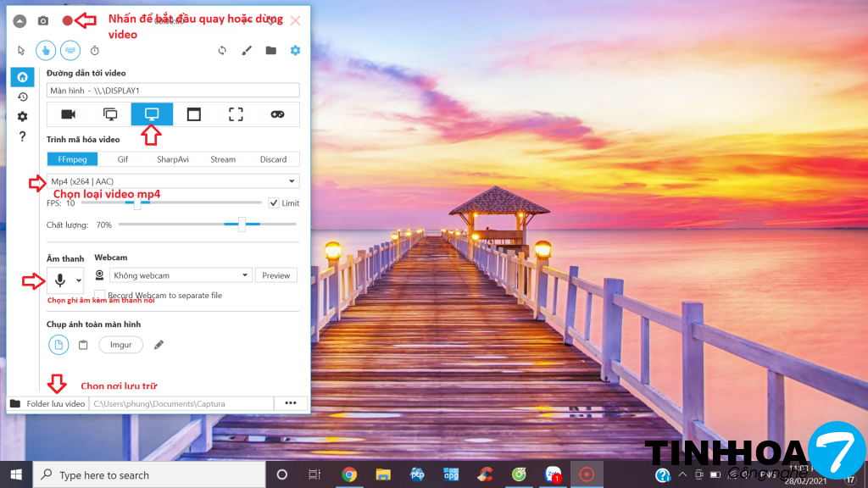Open Google Chrome from the taskbar
This screenshot has height=488, width=868.
pos(349,474)
